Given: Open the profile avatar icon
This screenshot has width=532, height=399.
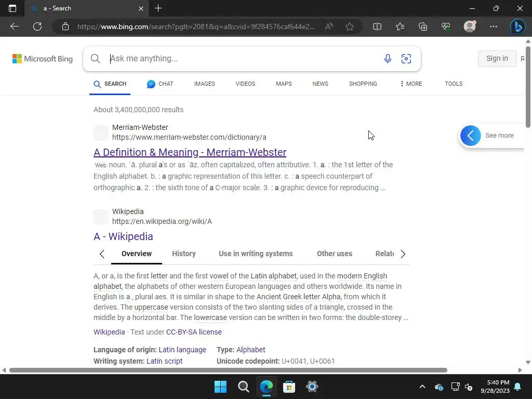Looking at the screenshot, I should [470, 26].
